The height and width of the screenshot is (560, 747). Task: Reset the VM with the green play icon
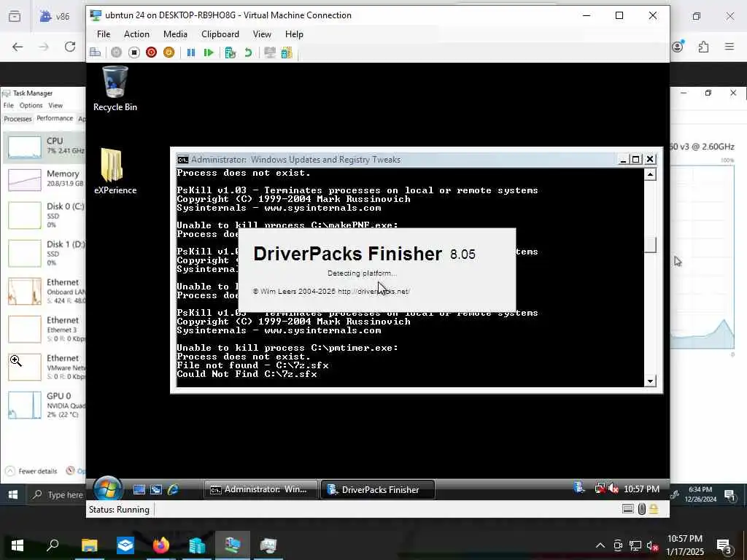pyautogui.click(x=208, y=52)
